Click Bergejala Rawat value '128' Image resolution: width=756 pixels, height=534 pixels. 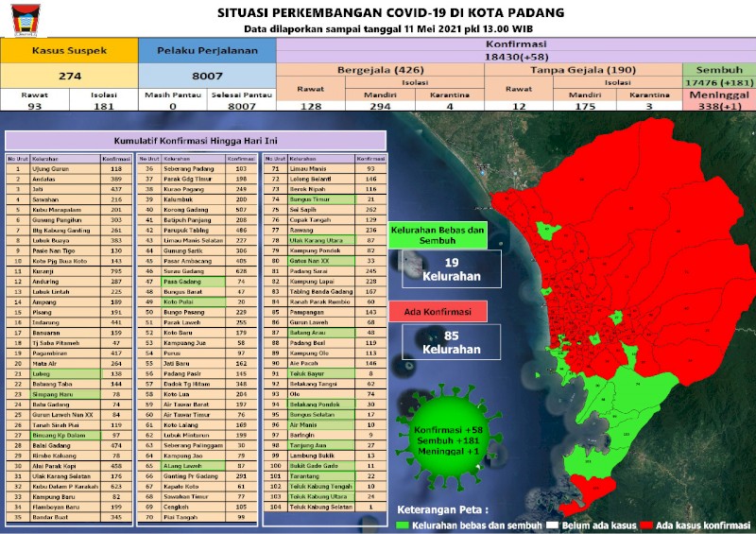[x=311, y=106]
